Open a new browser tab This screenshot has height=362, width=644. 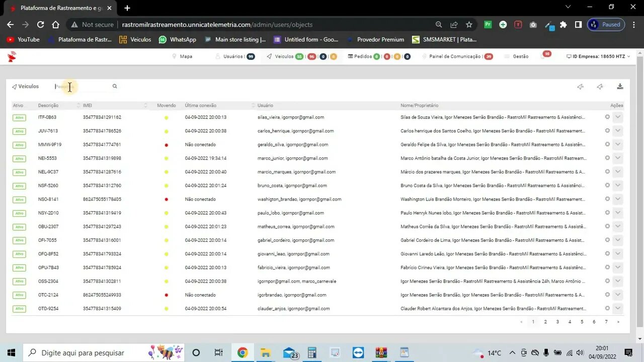[x=127, y=8]
